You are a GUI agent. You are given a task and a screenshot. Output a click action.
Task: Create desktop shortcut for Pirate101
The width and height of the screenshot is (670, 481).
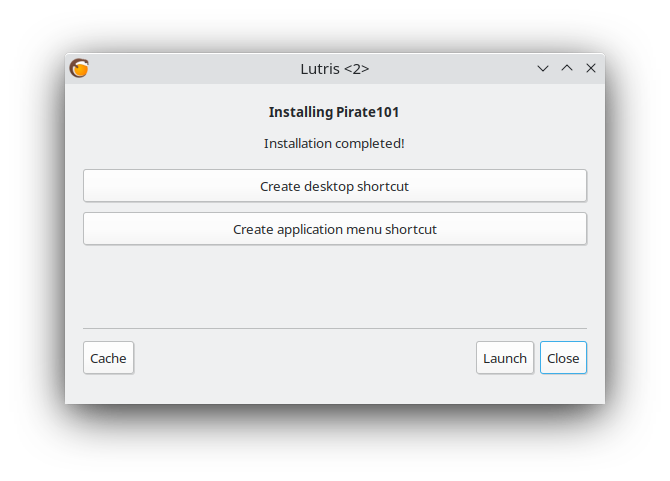[334, 186]
